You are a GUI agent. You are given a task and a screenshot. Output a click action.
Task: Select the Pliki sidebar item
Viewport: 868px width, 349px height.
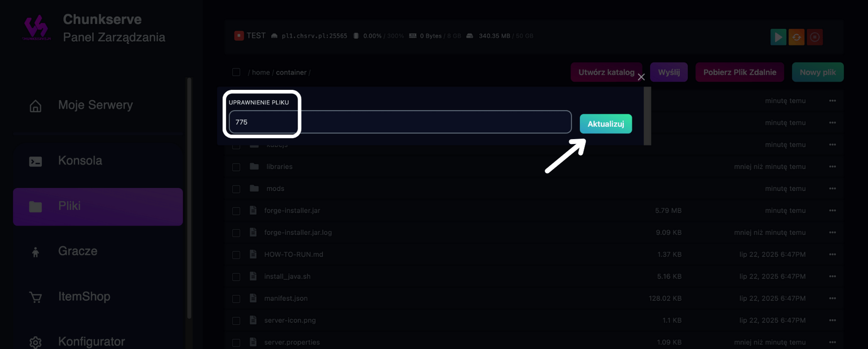[x=98, y=206]
